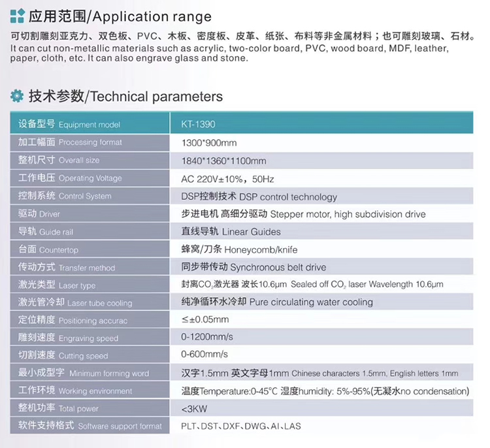Select the Laser type label cell
The width and height of the screenshot is (490, 448).
click(x=91, y=285)
